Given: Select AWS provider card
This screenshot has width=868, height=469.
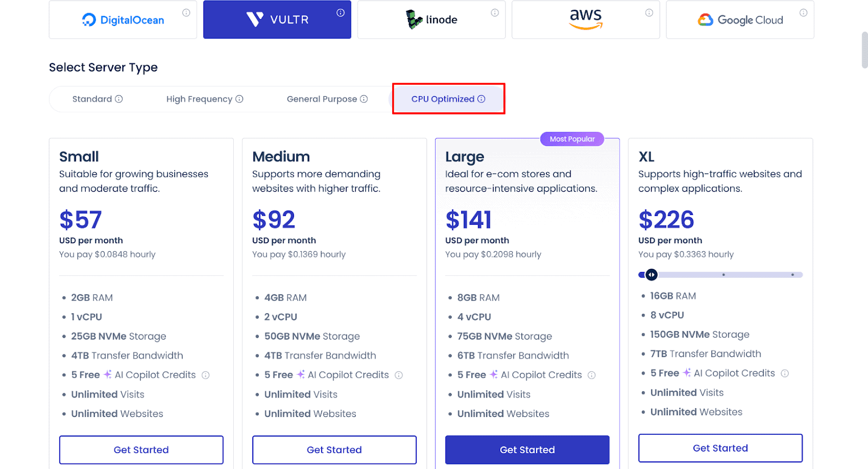Looking at the screenshot, I should click(585, 20).
